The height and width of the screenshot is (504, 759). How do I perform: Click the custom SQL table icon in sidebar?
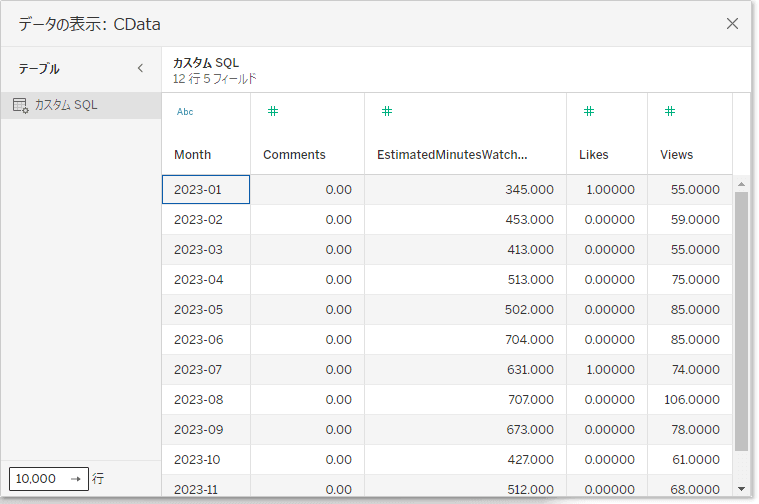click(x=20, y=105)
